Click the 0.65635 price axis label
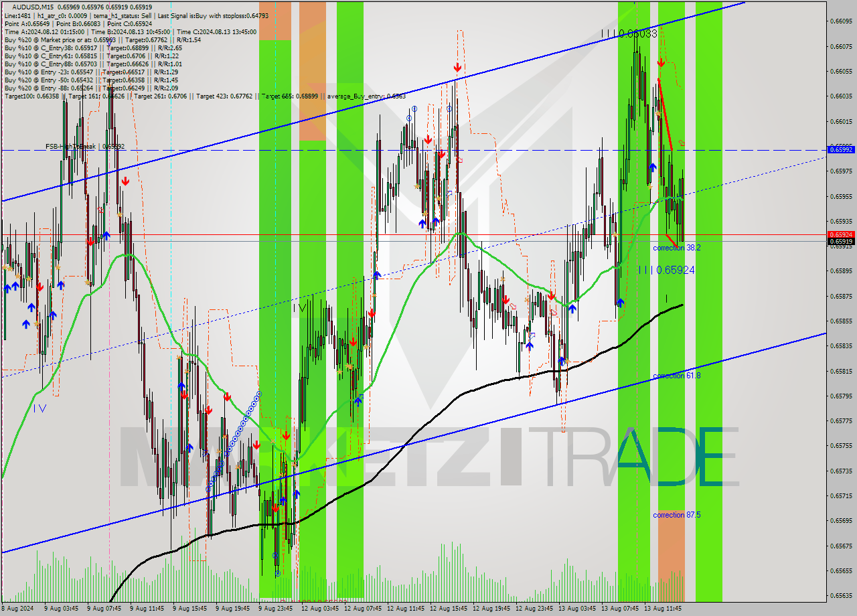Image resolution: width=857 pixels, height=616 pixels. click(x=842, y=595)
